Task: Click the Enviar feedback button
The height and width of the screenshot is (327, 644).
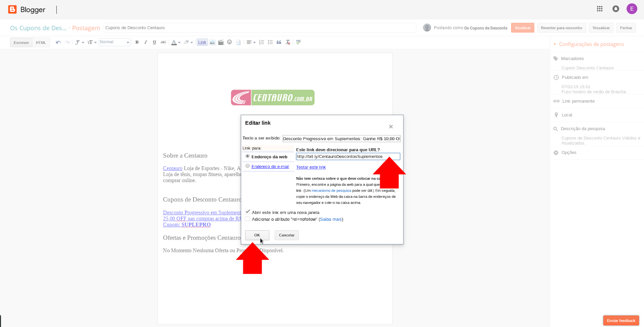Action: (x=621, y=321)
